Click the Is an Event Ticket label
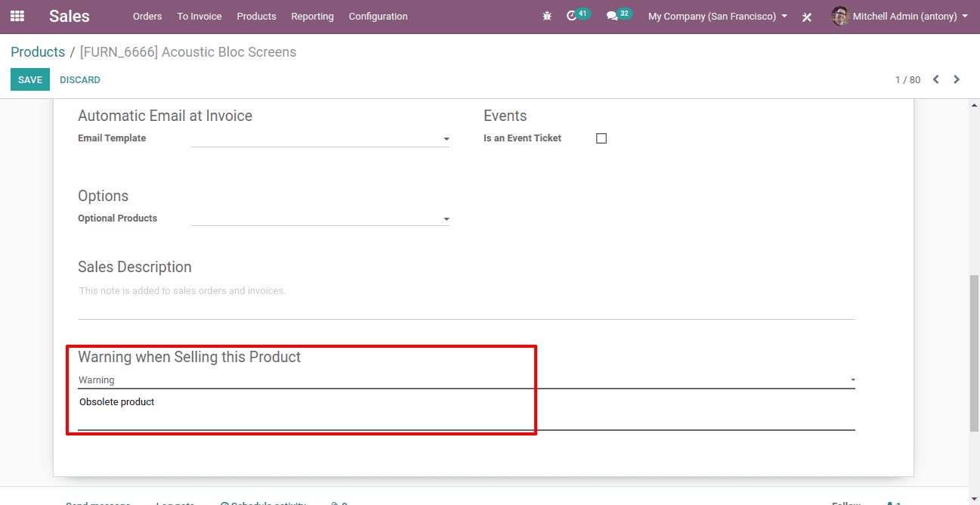The height and width of the screenshot is (505, 980). pyautogui.click(x=522, y=138)
